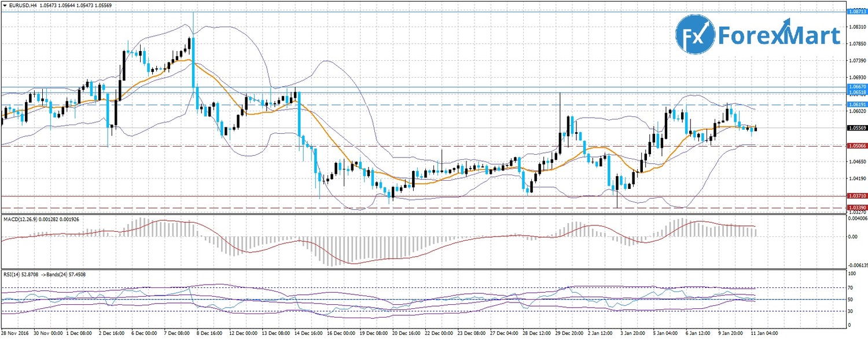Screen dimensions: 868x339
Task: Select the red 1.05066 price level tag
Action: coord(856,146)
